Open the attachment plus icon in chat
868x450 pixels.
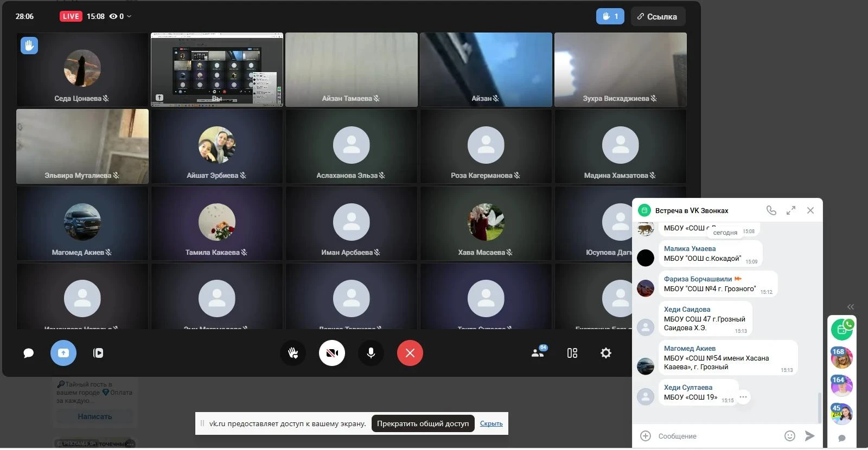[646, 436]
